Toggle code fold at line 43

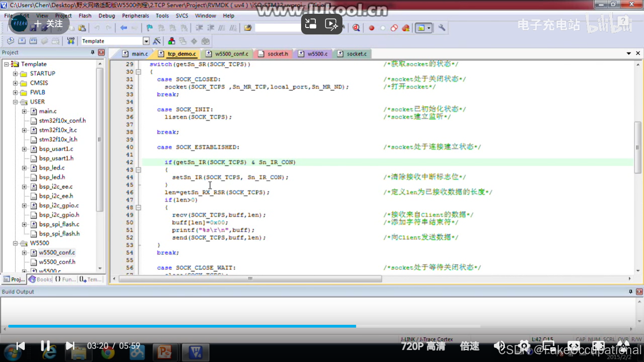(x=138, y=170)
